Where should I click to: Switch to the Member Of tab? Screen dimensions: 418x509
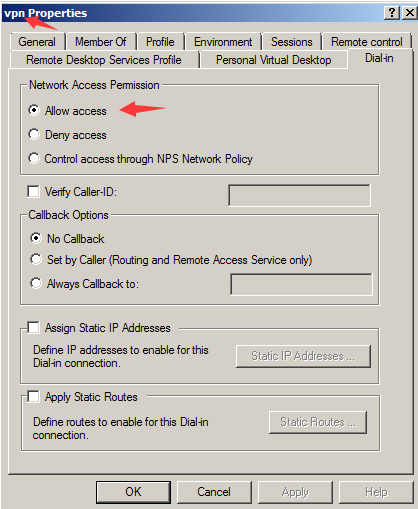point(101,42)
